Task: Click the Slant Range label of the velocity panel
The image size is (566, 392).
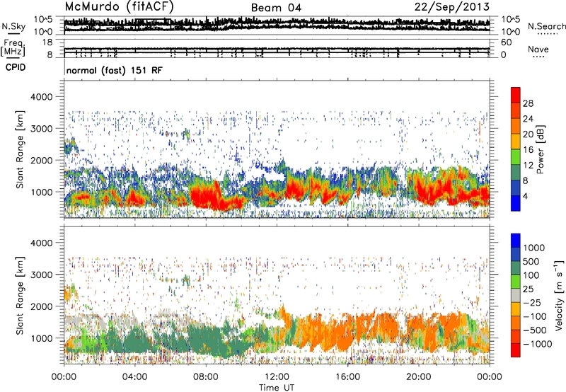Action: [x=20, y=296]
